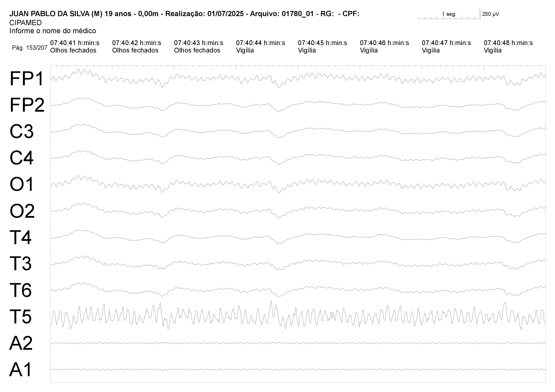This screenshot has width=555, height=392.
Task: Select the A2 channel label
Action: [x=21, y=343]
